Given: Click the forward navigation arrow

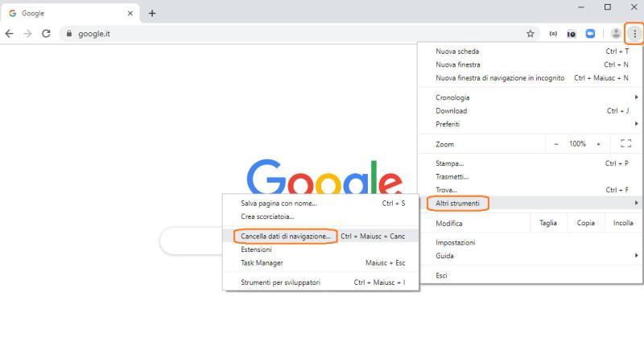Looking at the screenshot, I should [x=27, y=34].
